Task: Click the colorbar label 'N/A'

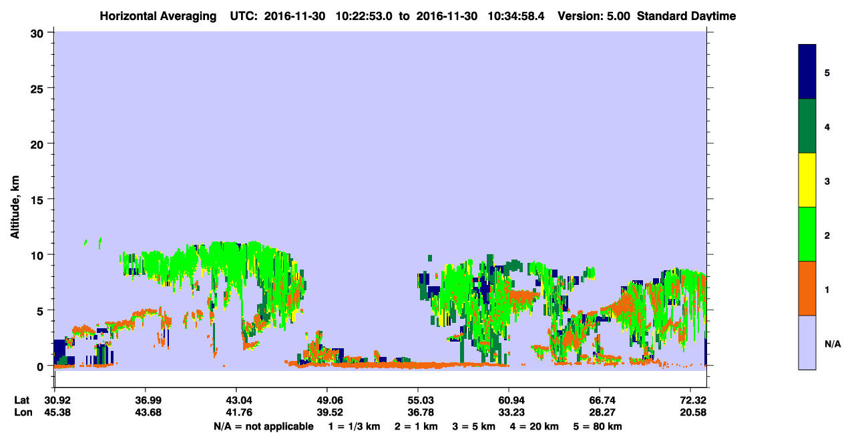Action: coord(833,344)
